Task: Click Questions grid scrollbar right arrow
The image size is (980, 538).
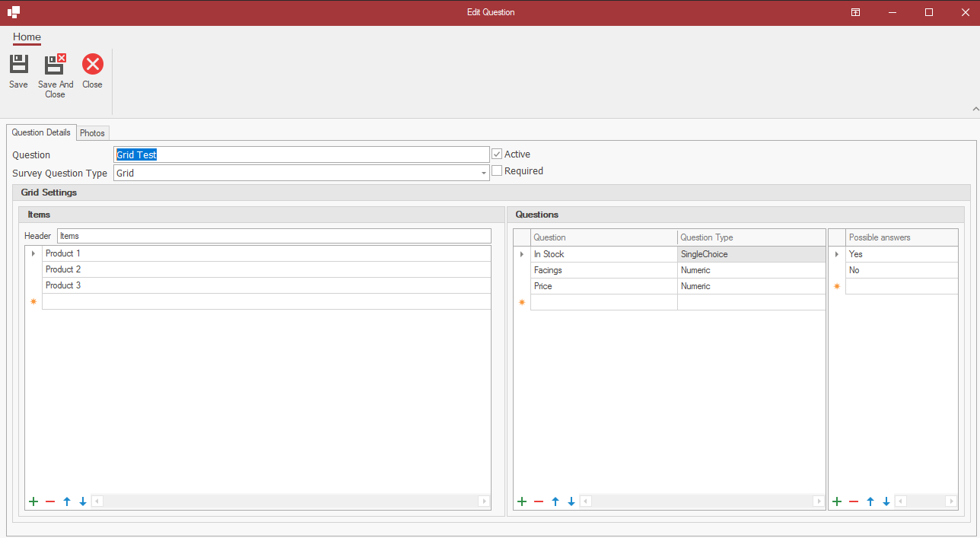Action: click(x=819, y=501)
